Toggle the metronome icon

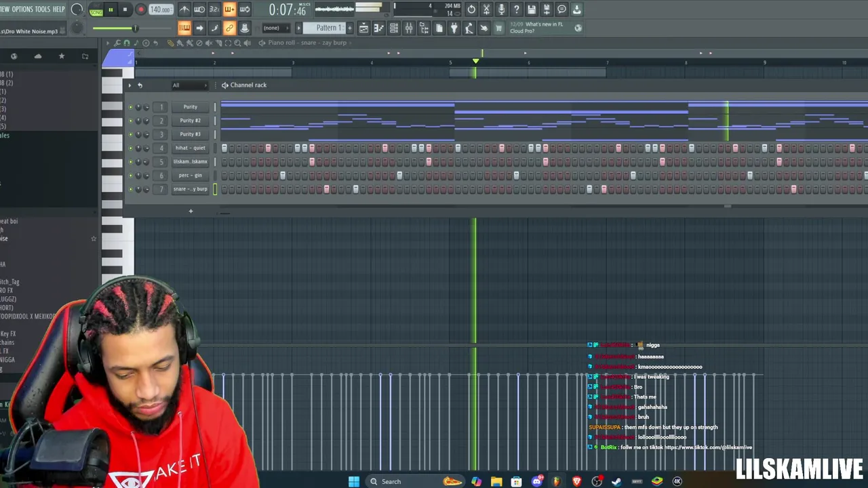pyautogui.click(x=184, y=9)
